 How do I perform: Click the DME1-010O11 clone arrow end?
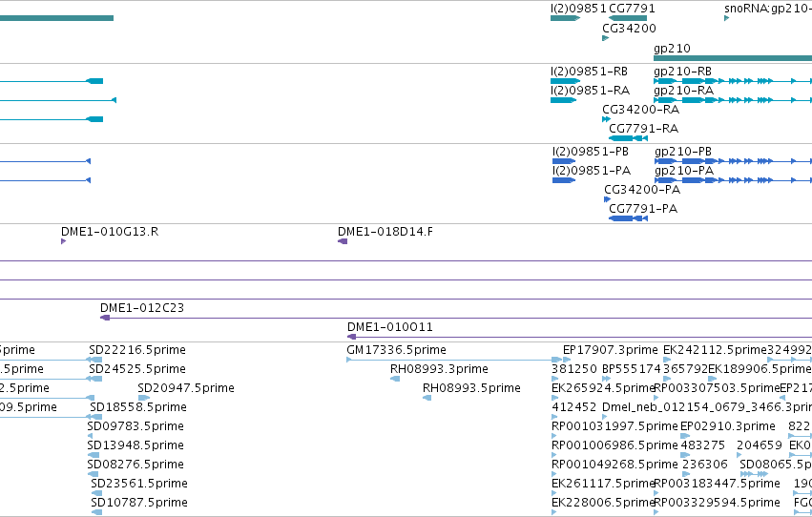pos(352,337)
